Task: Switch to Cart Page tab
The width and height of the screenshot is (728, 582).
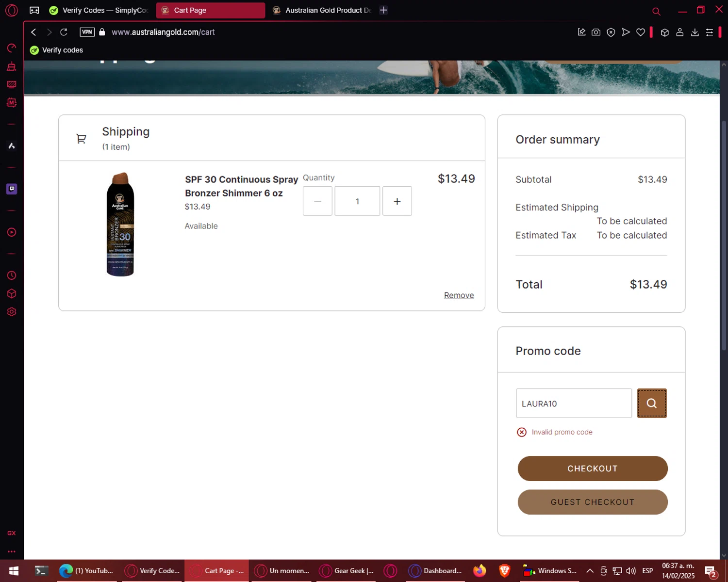Action: coord(211,10)
